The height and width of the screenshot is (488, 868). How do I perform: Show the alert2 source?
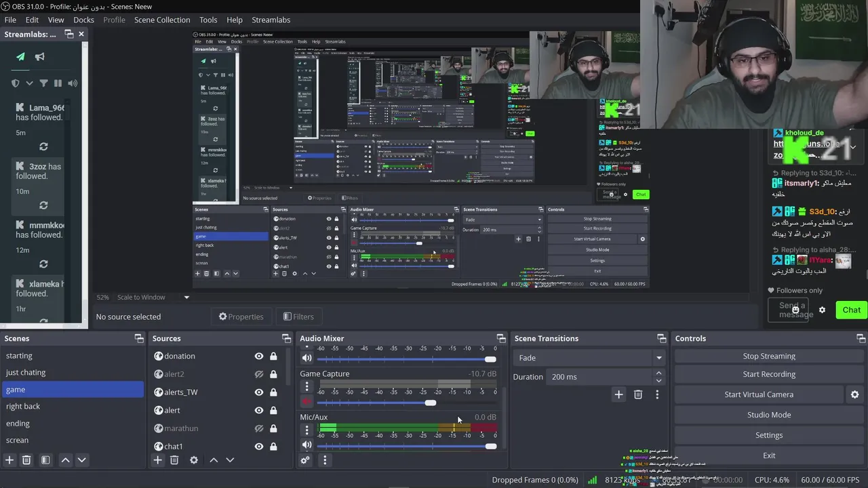tap(259, 374)
